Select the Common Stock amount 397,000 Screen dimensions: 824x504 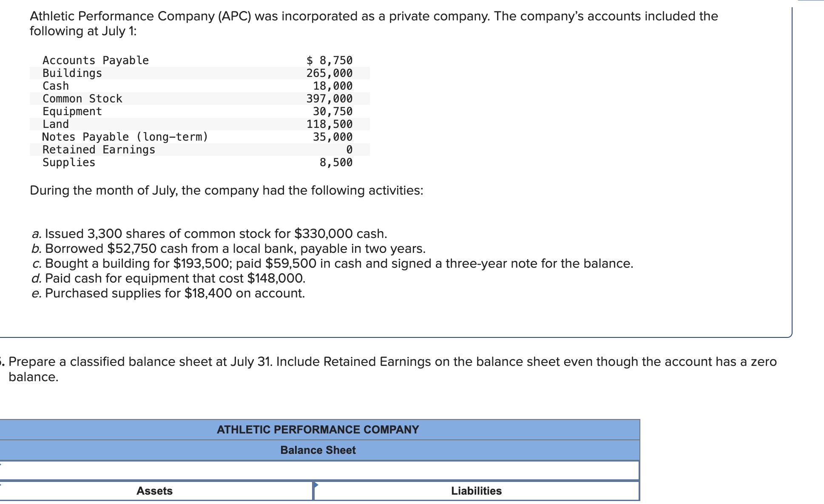pos(330,99)
